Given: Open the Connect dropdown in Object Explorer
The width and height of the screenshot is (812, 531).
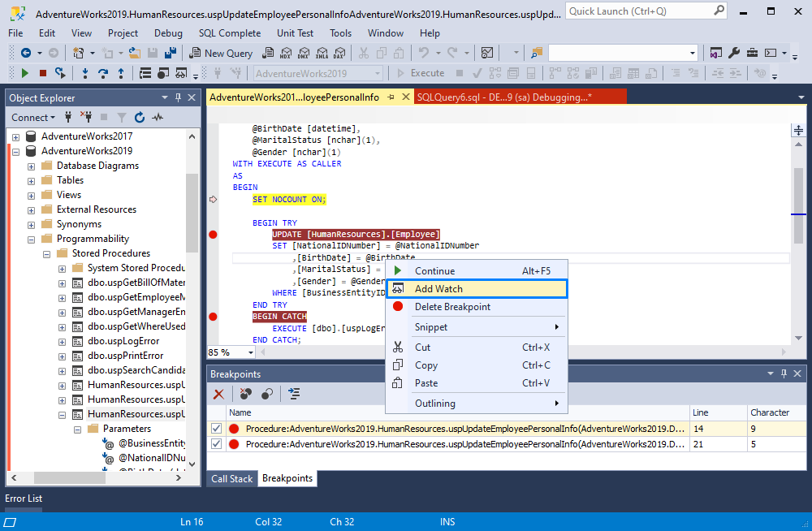Looking at the screenshot, I should pyautogui.click(x=33, y=118).
